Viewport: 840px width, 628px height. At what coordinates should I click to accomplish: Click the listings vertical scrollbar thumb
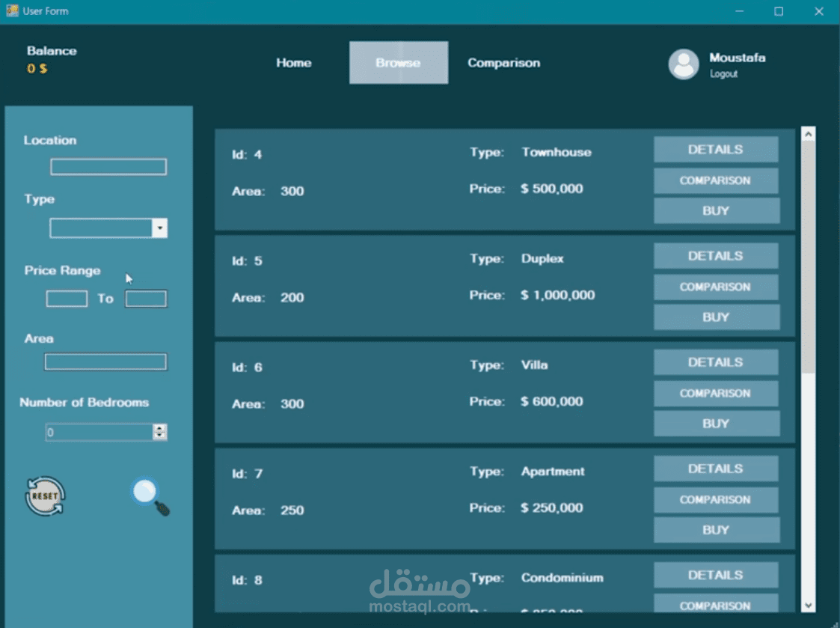(809, 257)
